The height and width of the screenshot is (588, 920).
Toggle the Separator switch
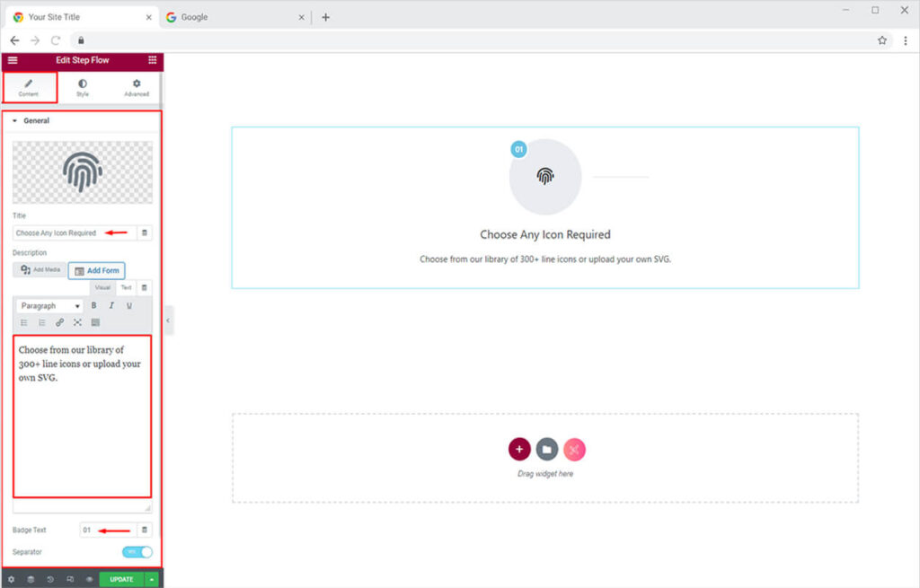click(x=137, y=552)
